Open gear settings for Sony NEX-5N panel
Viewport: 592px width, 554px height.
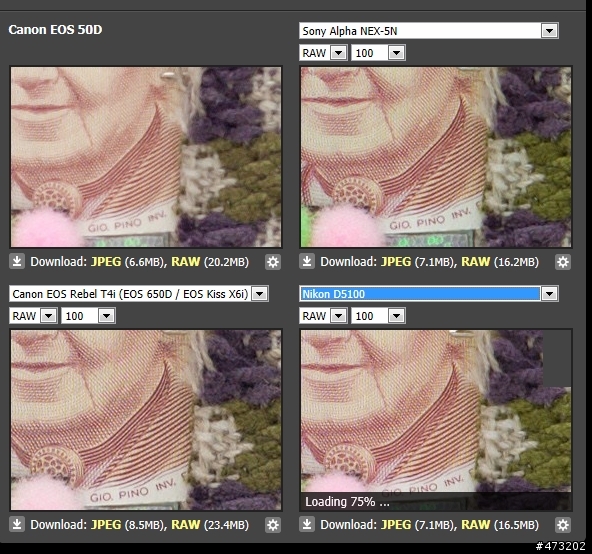[x=563, y=262]
